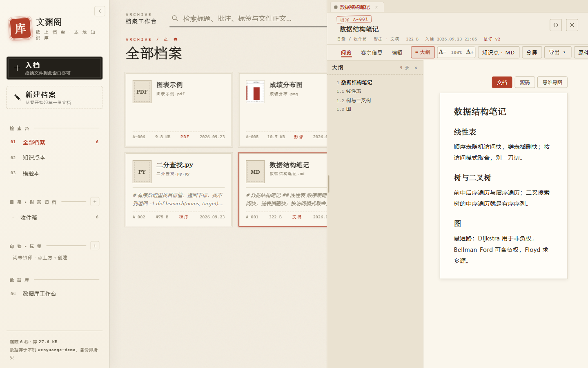Collapse the left sidebar with the chevron button
The height and width of the screenshot is (368, 588).
tap(100, 11)
